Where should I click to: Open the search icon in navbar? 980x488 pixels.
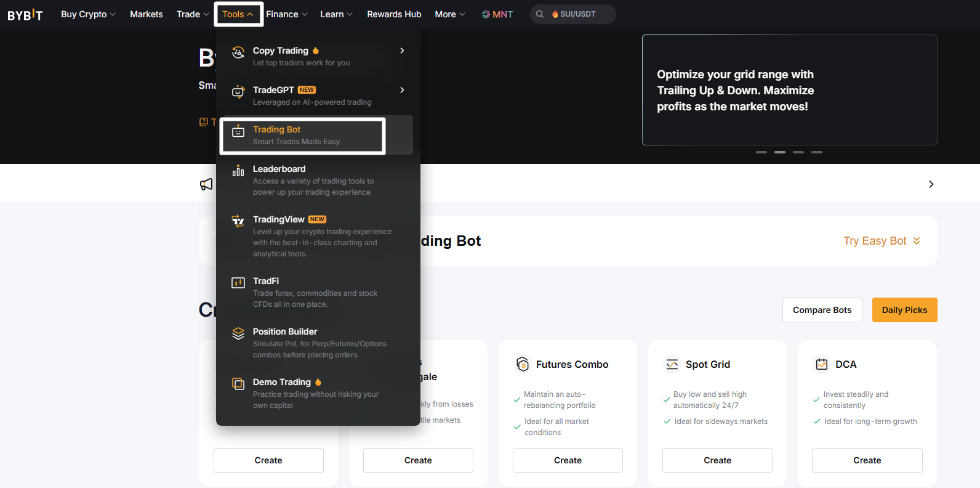pyautogui.click(x=540, y=14)
